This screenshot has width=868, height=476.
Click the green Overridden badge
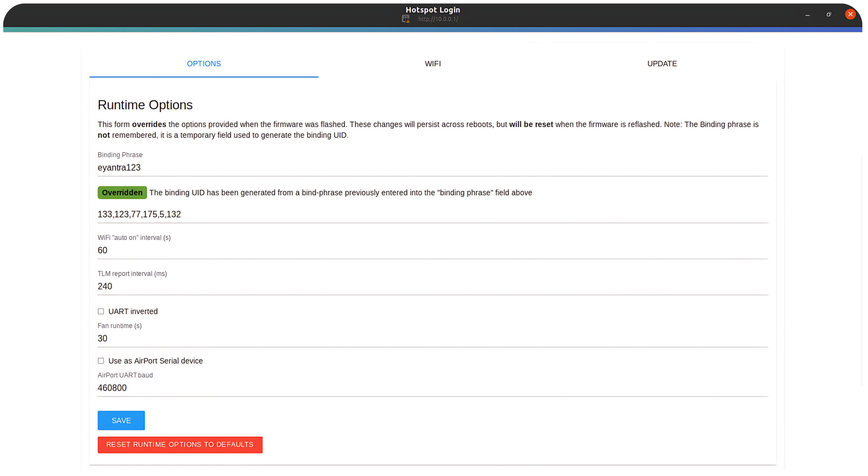point(122,193)
